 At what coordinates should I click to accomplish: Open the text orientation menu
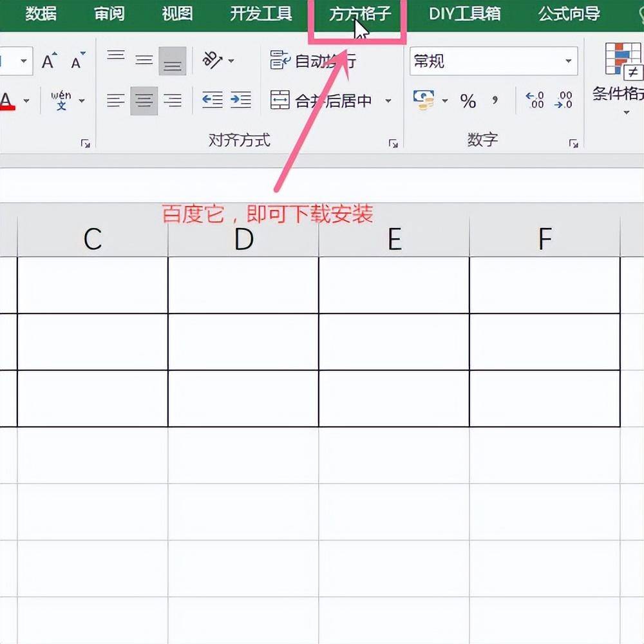[x=212, y=61]
